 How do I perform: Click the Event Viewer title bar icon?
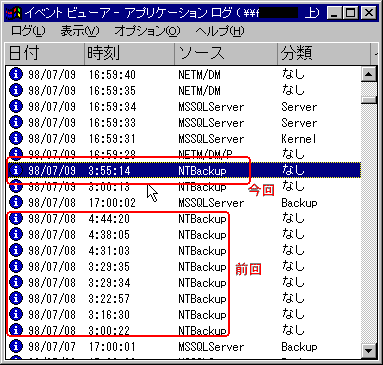point(13,13)
